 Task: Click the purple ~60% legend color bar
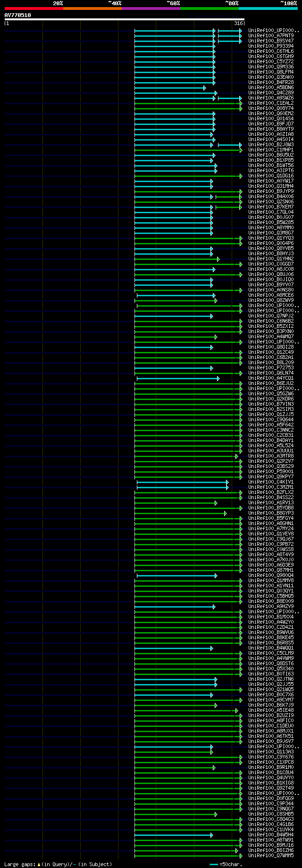151,8
